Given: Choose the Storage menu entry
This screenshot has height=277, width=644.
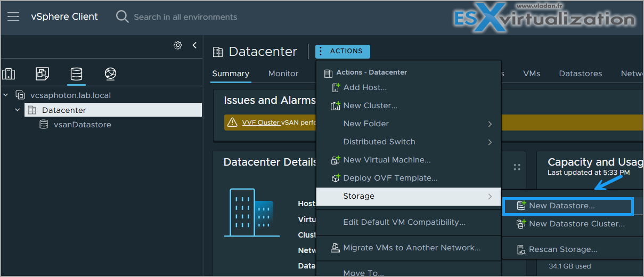Looking at the screenshot, I should tap(409, 196).
